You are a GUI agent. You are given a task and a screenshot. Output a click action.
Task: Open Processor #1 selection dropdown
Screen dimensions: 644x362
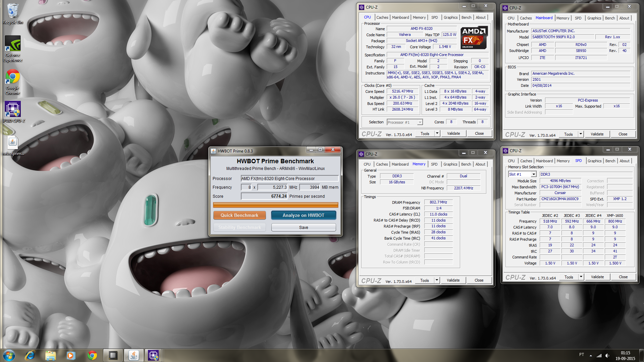405,122
